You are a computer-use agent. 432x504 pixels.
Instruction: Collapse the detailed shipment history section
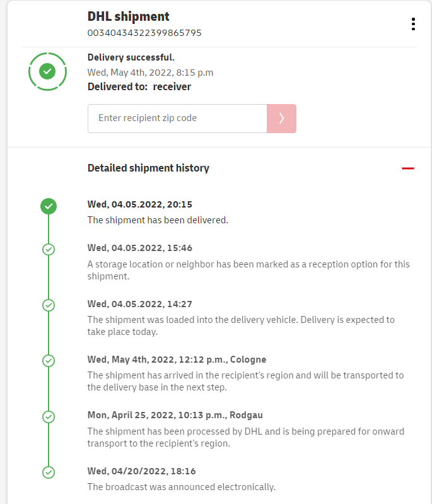[x=408, y=168]
